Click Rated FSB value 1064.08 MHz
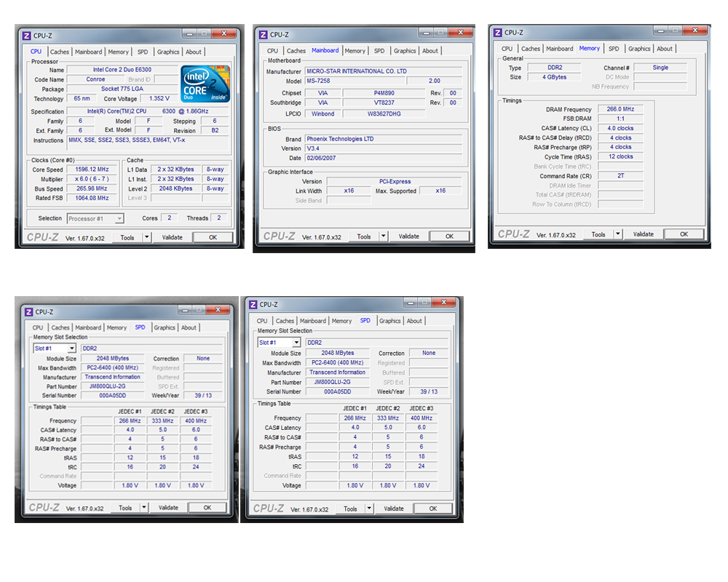This screenshot has height=582, width=728. click(x=92, y=198)
